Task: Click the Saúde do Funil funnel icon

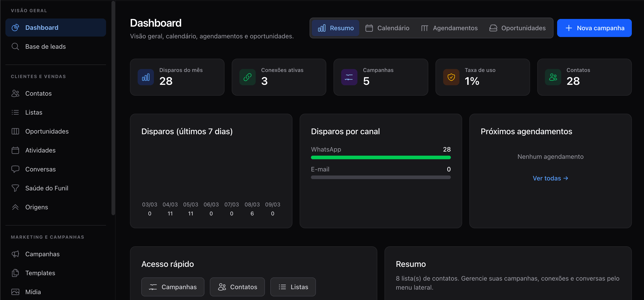Action: coord(15,188)
